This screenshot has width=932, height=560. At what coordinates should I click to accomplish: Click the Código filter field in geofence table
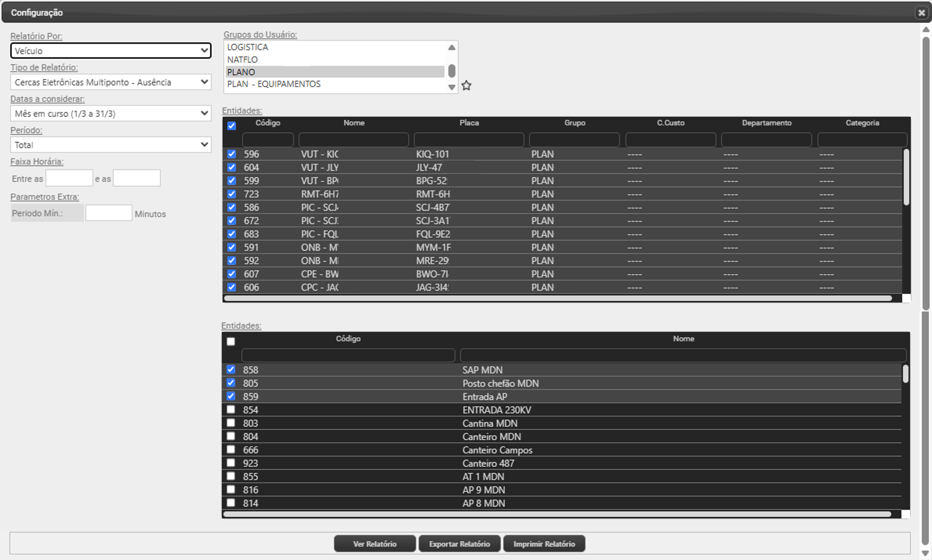click(x=348, y=355)
